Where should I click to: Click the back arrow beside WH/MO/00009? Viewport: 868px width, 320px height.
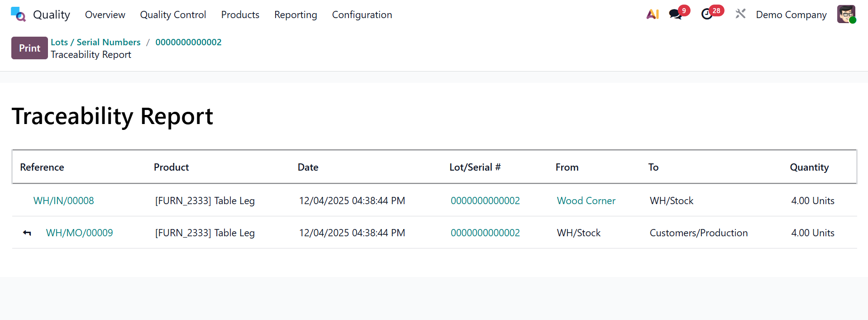click(27, 233)
